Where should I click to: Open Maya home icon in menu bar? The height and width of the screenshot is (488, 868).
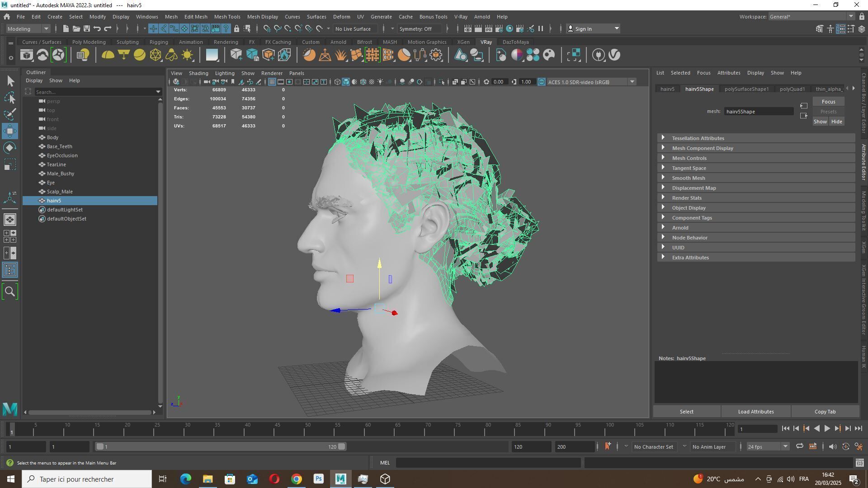pos(7,17)
